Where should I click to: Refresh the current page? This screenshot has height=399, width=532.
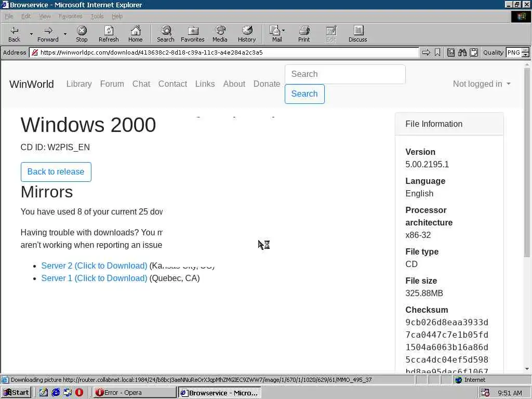tap(109, 34)
